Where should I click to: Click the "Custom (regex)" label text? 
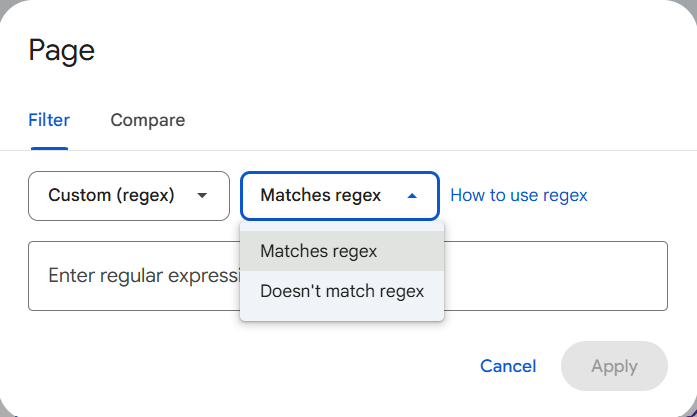[x=111, y=196]
